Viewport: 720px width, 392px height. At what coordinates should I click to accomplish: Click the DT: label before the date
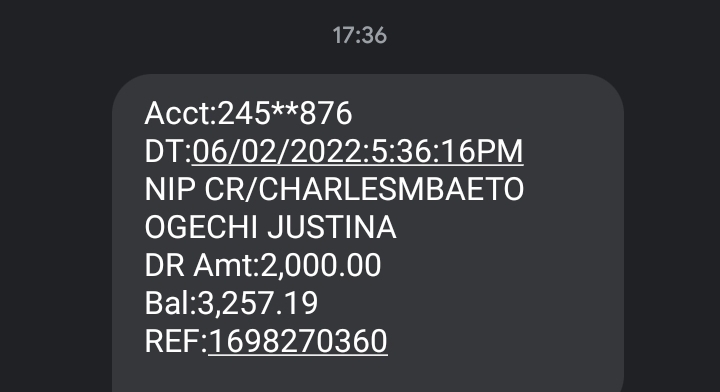168,151
